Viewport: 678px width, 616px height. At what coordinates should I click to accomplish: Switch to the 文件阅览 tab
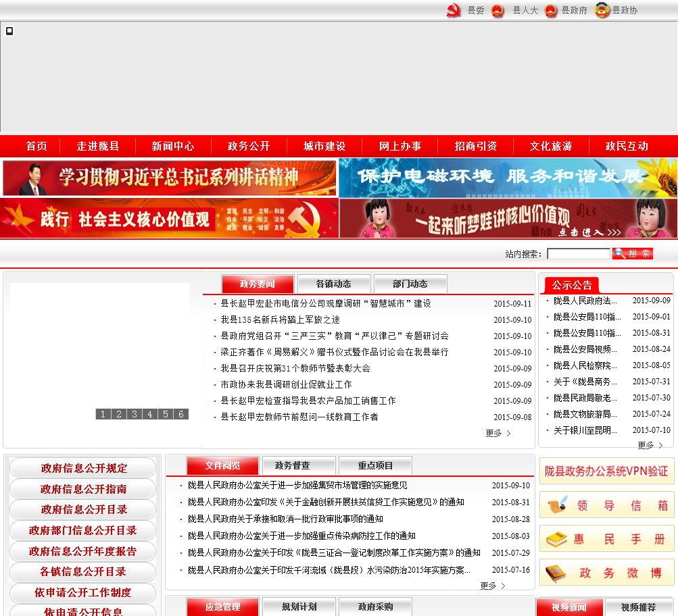click(222, 465)
